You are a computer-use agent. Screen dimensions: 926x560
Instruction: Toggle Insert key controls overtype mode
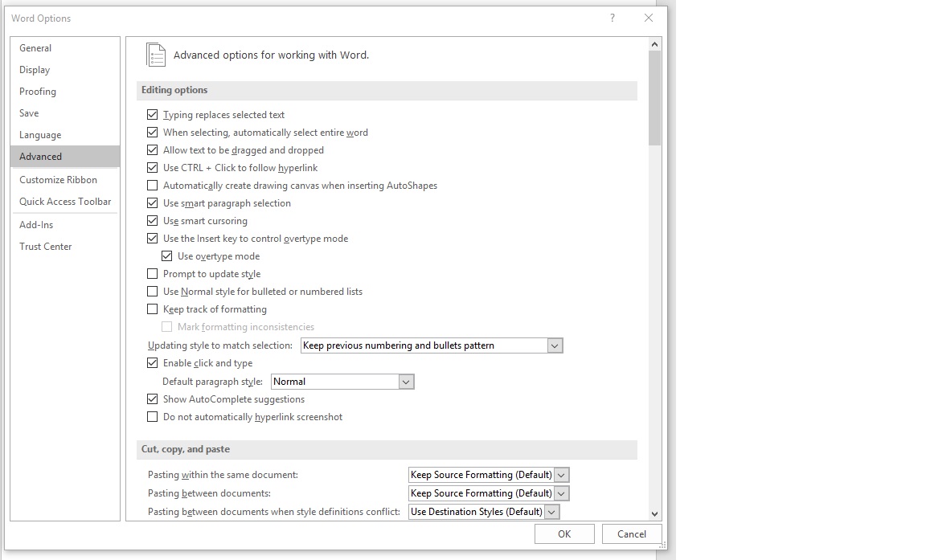click(153, 239)
